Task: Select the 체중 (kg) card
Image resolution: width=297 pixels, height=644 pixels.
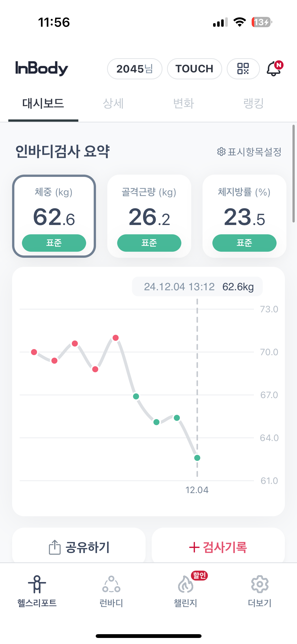Action: click(54, 216)
